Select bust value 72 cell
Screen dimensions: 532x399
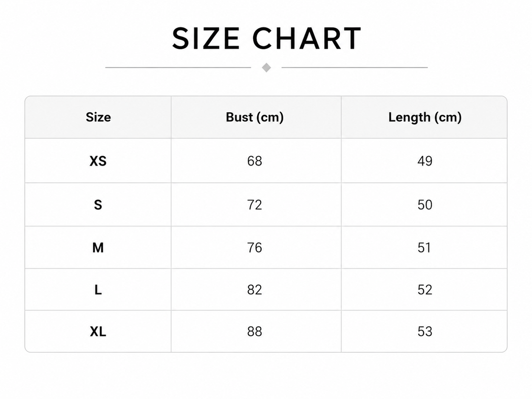[256, 204]
